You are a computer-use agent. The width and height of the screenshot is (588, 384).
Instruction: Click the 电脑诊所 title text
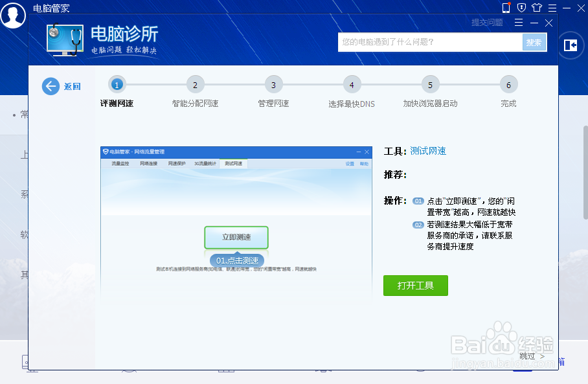pos(124,34)
